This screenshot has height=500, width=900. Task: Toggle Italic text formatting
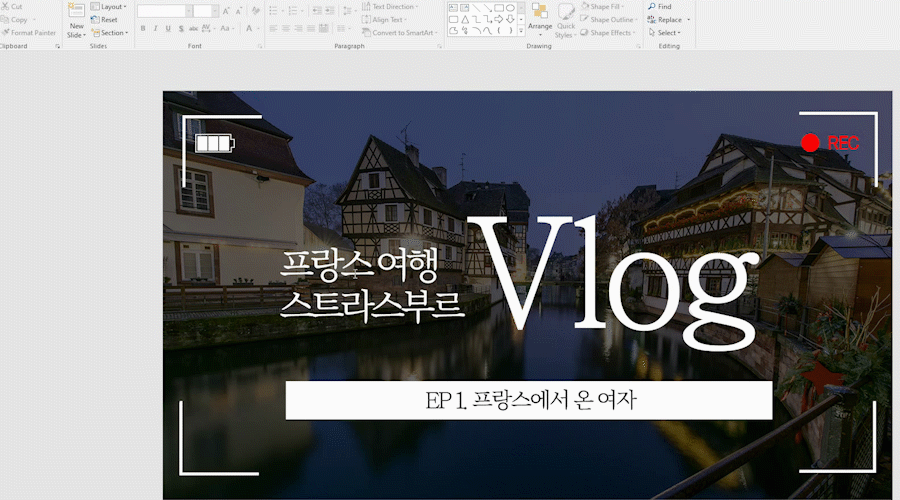point(155,29)
